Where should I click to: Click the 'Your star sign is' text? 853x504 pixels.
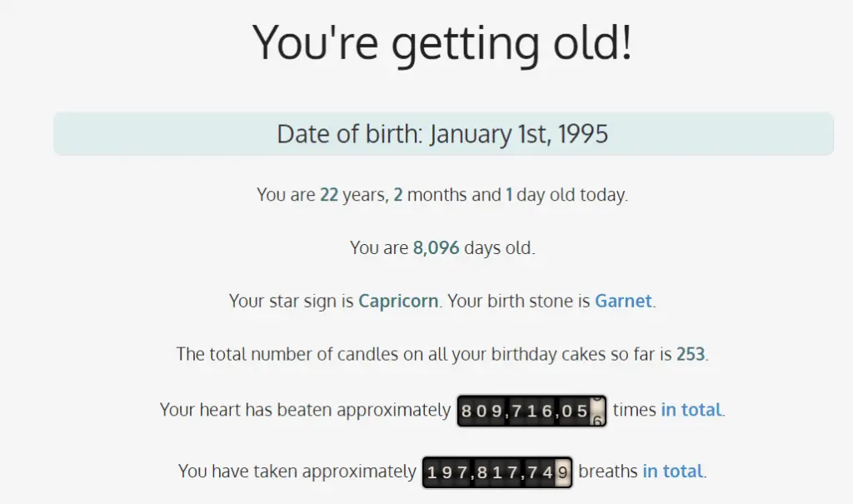291,301
